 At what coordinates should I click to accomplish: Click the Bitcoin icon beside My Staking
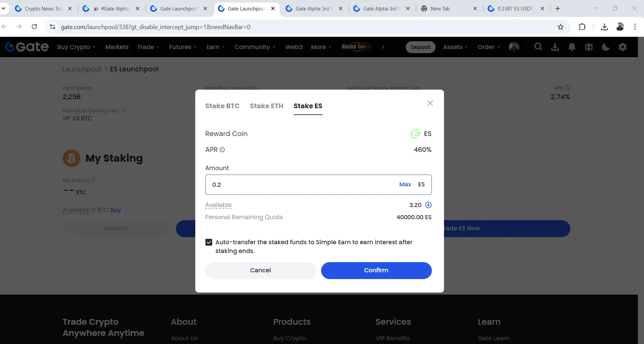pyautogui.click(x=71, y=158)
